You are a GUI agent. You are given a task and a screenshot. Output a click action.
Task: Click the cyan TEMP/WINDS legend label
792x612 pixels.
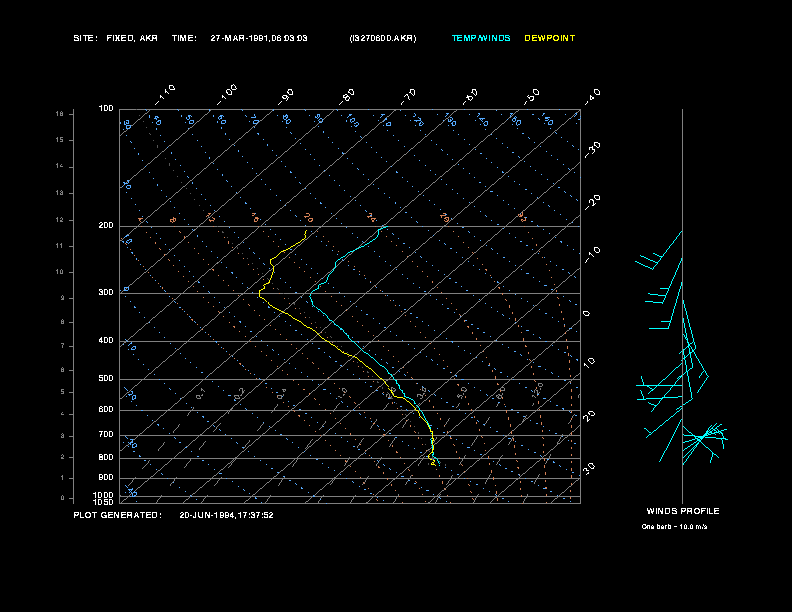pyautogui.click(x=481, y=38)
